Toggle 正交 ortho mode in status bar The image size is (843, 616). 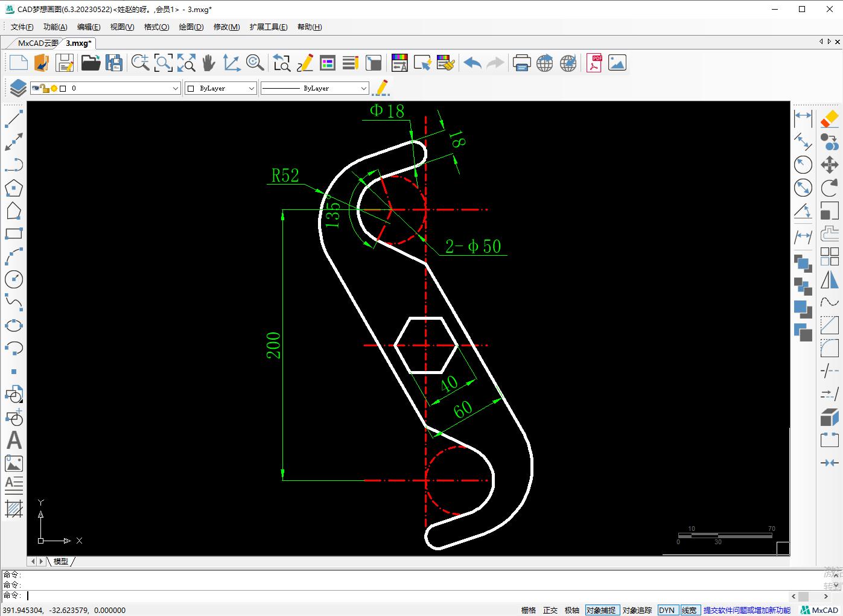(x=550, y=610)
